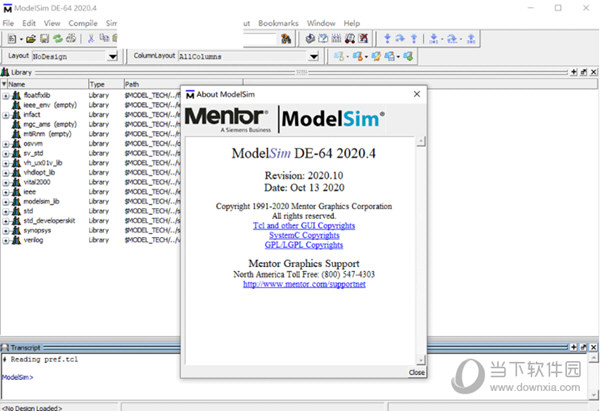Image resolution: width=600 pixels, height=411 pixels.
Task: Click the About dialog scrollbar down arrow
Action: tap(421, 359)
